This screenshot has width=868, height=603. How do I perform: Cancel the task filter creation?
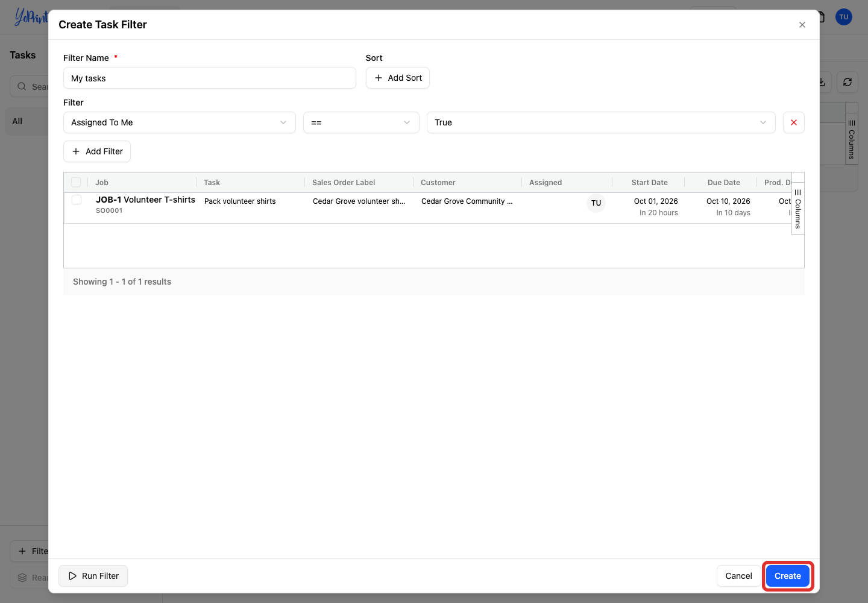click(738, 576)
